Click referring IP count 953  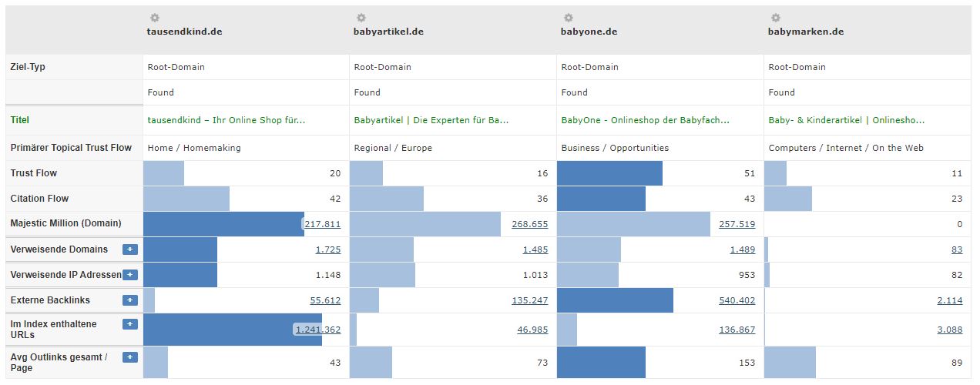click(x=747, y=275)
